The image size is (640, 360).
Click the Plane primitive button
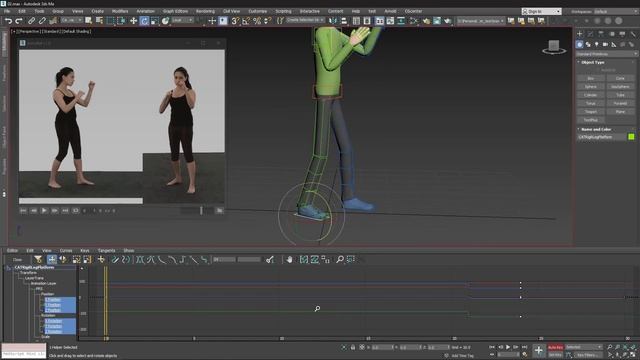point(620,111)
